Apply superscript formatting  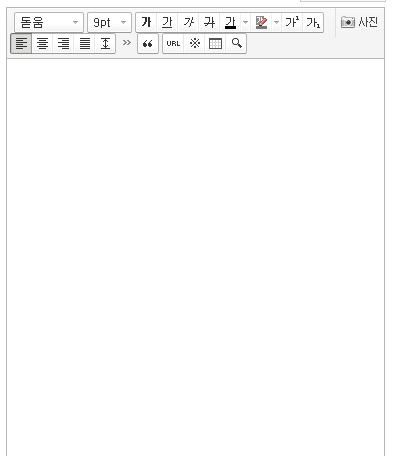tap(292, 23)
